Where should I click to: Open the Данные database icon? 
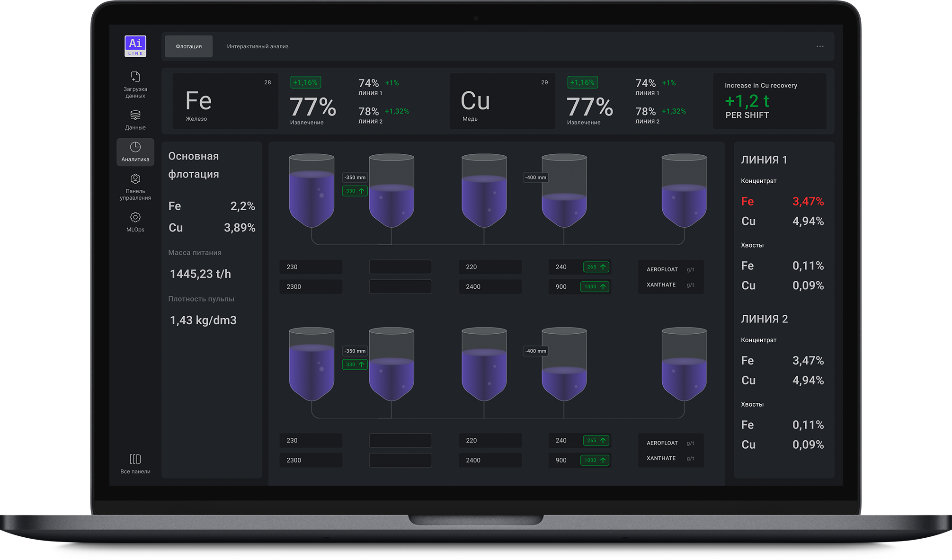pos(135,115)
